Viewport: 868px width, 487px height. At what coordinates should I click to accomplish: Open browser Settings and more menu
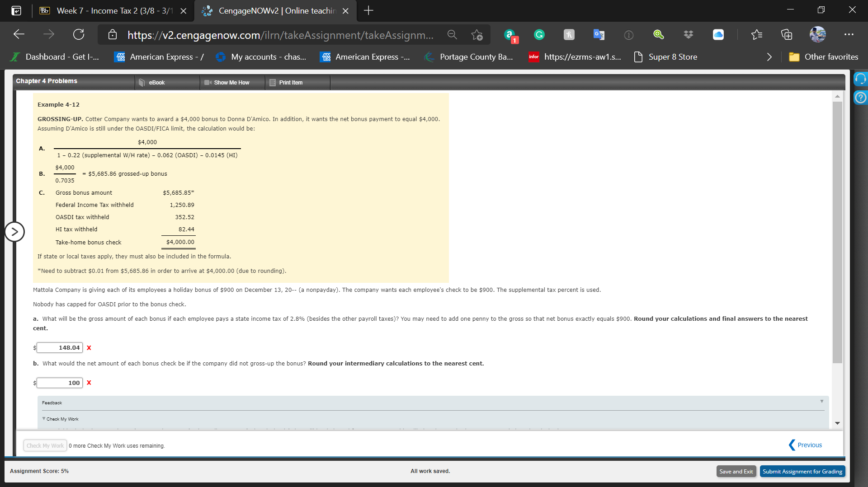(x=849, y=34)
